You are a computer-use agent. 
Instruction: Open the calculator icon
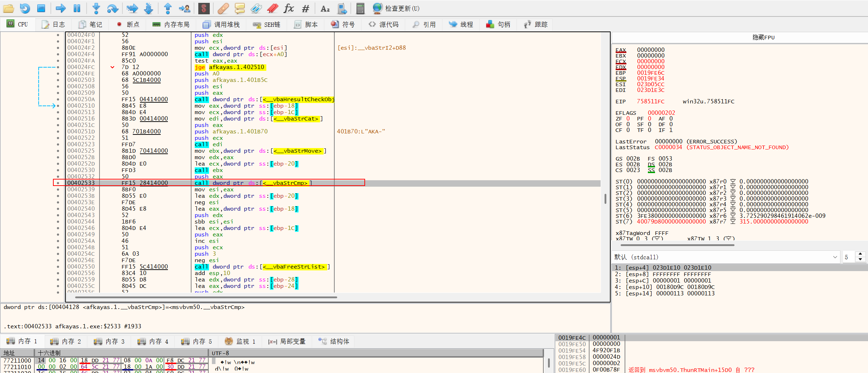360,8
